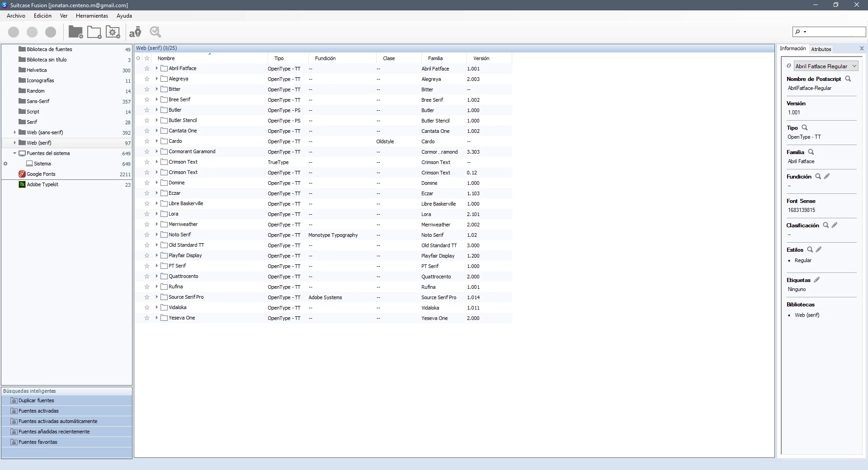Screen dimensions: 868x470
Task: Click the magnifier next to Clasificación
Action: tap(826, 225)
